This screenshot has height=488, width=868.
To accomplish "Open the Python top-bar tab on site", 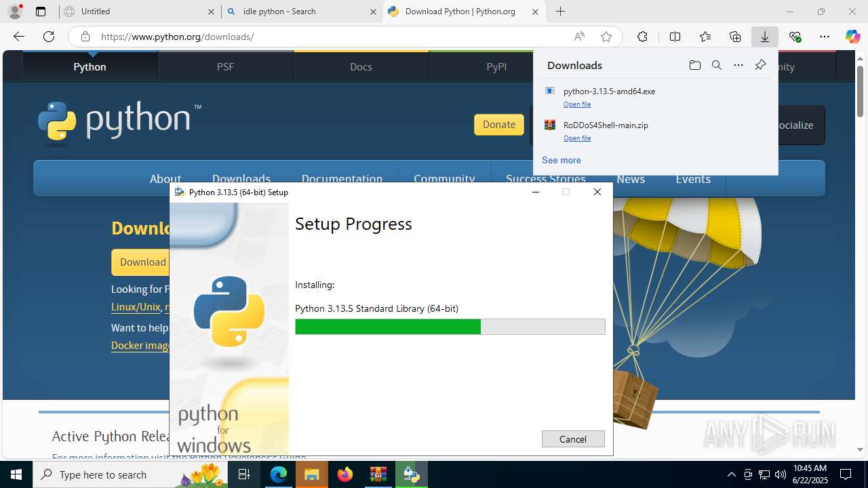I will coord(90,66).
